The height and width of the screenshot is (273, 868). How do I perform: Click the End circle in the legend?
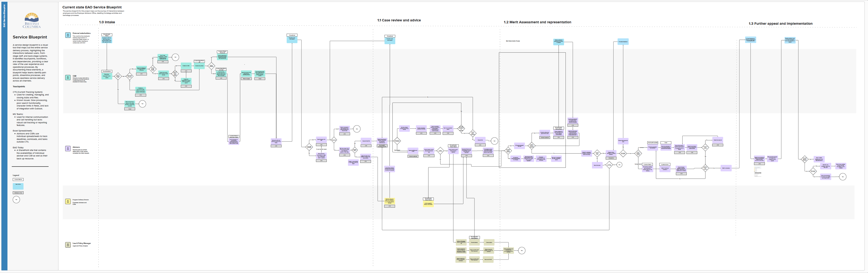coord(16,200)
